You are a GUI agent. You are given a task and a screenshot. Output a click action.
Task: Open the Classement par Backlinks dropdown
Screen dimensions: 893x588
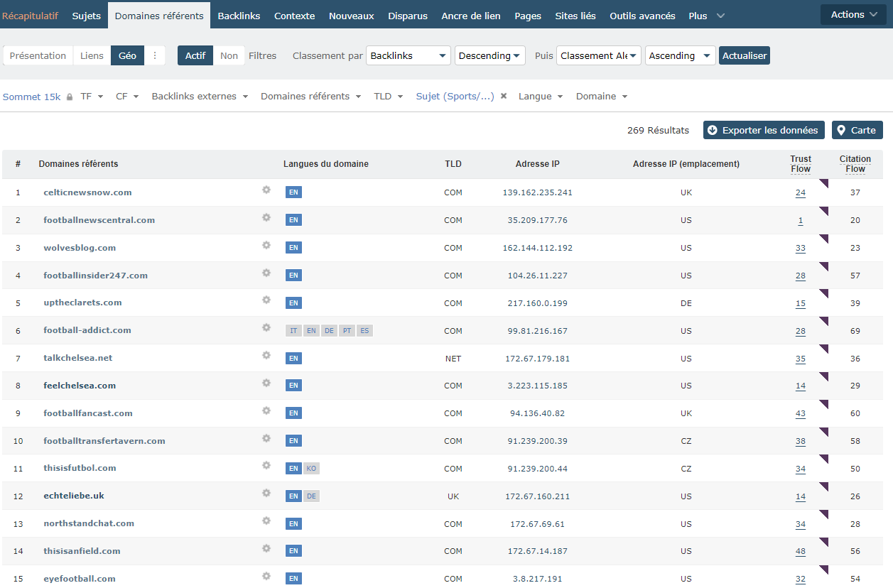pyautogui.click(x=408, y=55)
